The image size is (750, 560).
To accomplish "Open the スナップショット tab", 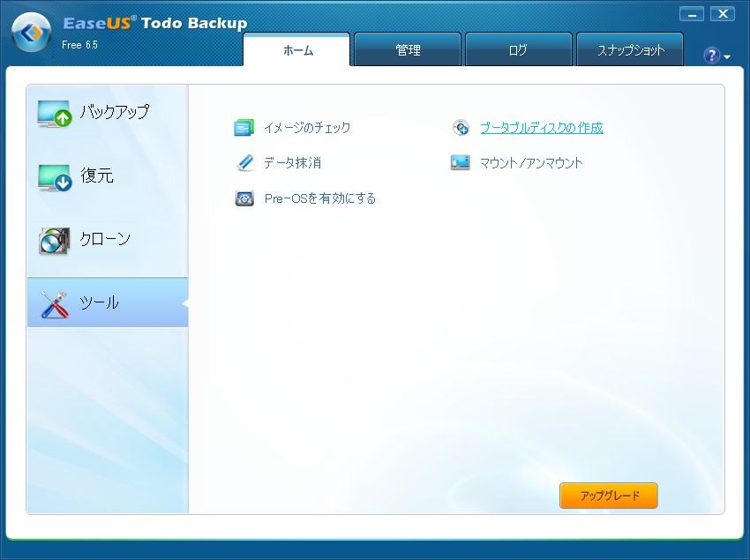I will pyautogui.click(x=630, y=50).
